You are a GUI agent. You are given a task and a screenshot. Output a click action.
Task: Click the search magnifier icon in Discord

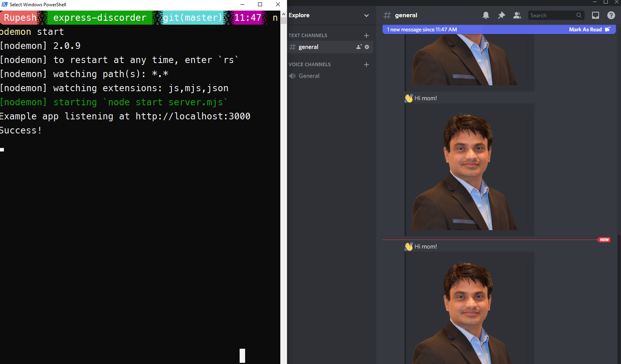click(579, 15)
